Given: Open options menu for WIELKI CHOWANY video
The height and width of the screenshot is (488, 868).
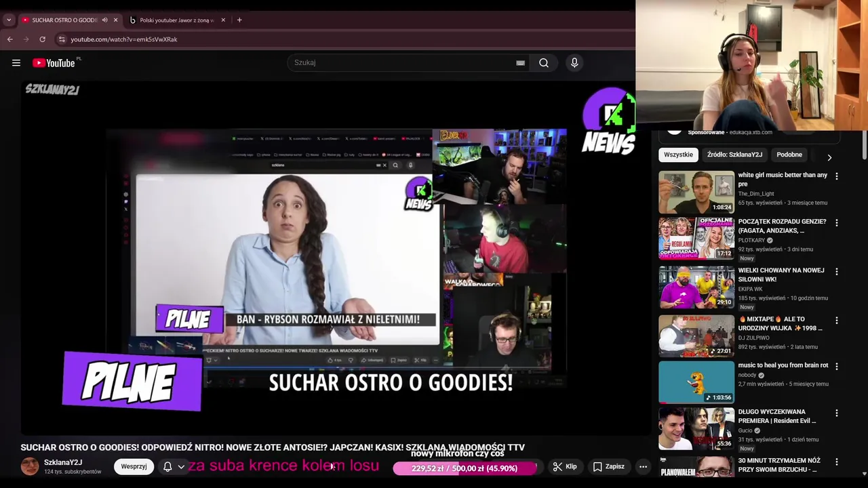Looking at the screenshot, I should coord(836,272).
